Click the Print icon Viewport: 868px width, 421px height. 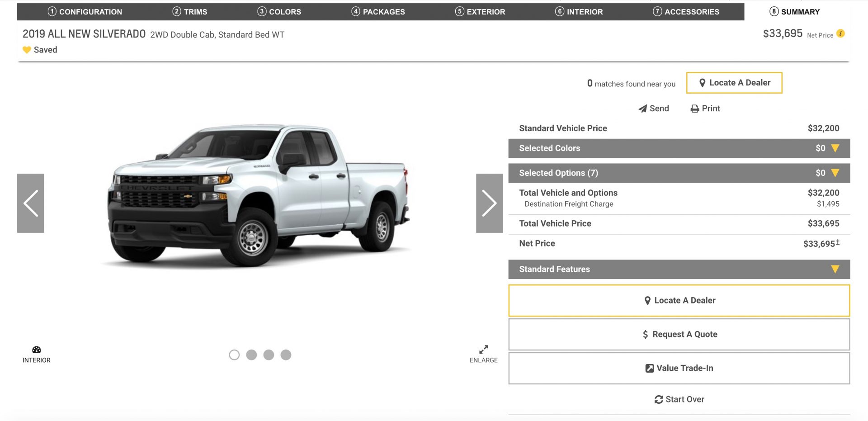(694, 108)
